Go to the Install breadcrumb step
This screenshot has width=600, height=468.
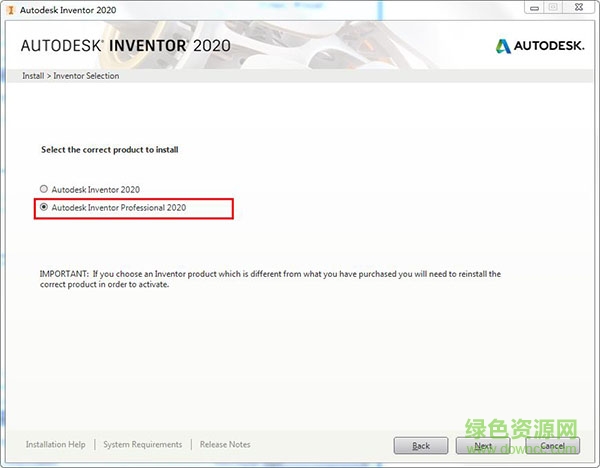point(33,76)
